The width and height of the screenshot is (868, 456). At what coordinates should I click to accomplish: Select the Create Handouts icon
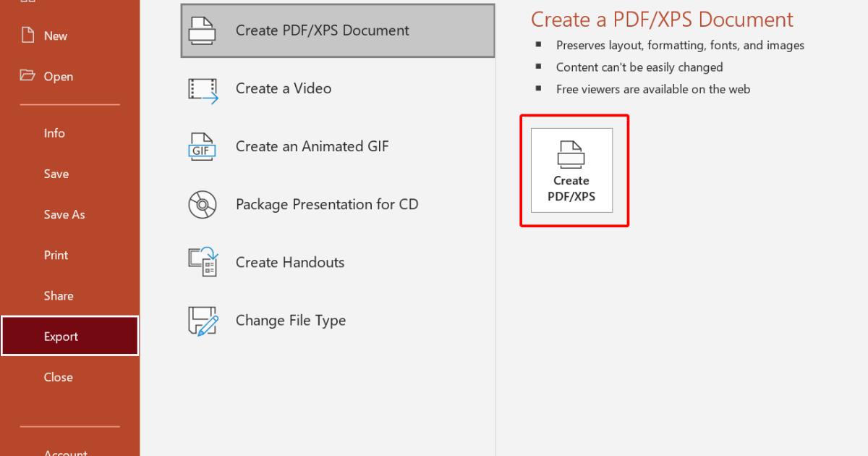click(204, 262)
